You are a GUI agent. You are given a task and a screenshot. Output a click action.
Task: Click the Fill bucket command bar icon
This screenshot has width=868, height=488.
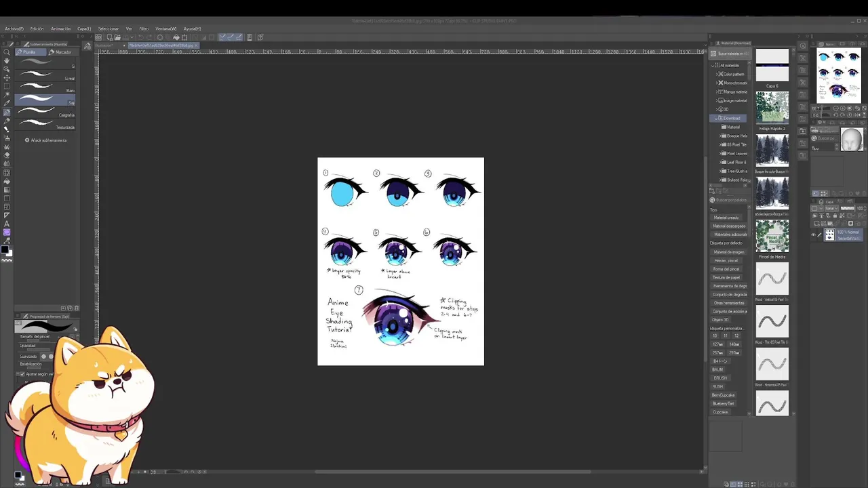coord(176,37)
